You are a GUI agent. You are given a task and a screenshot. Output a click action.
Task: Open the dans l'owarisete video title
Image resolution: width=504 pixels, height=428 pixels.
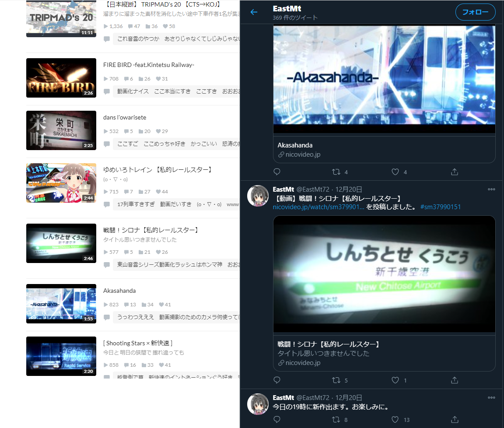[x=125, y=117]
